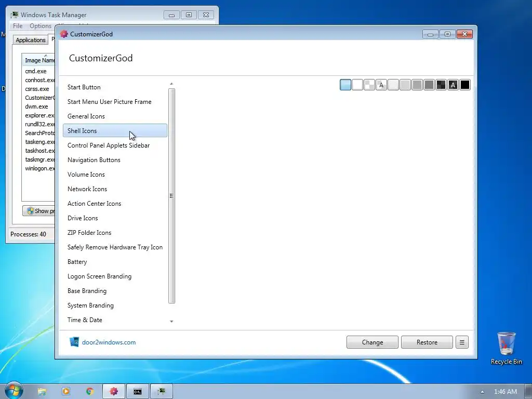Click the category list scrollbar down arrow
Screen dimensions: 532x399
pos(171,321)
